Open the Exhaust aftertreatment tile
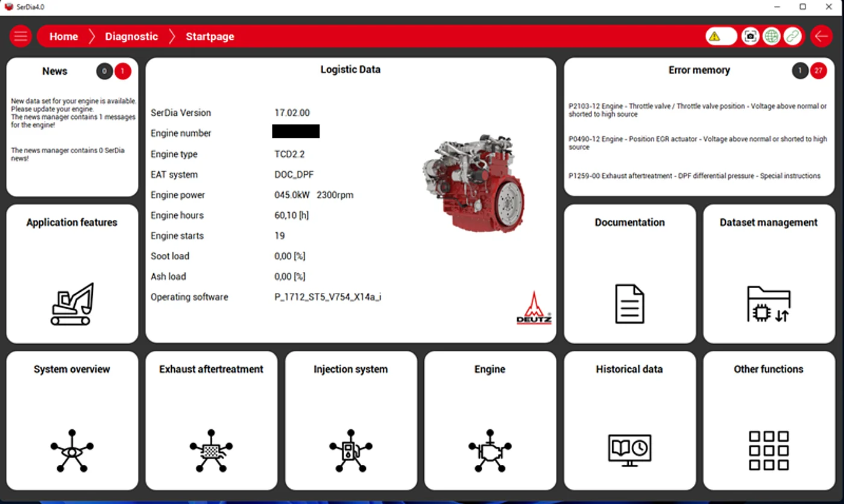This screenshot has width=844, height=504. point(211,420)
